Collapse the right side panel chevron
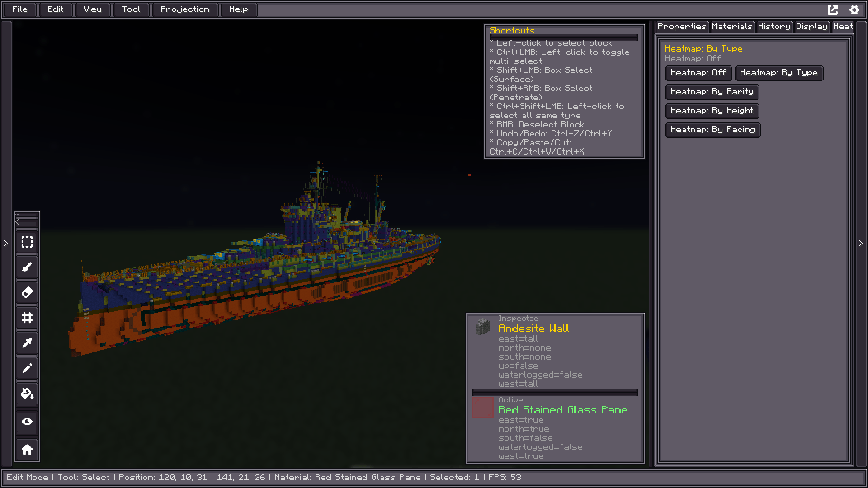Image resolution: width=868 pixels, height=488 pixels. coord(861,243)
